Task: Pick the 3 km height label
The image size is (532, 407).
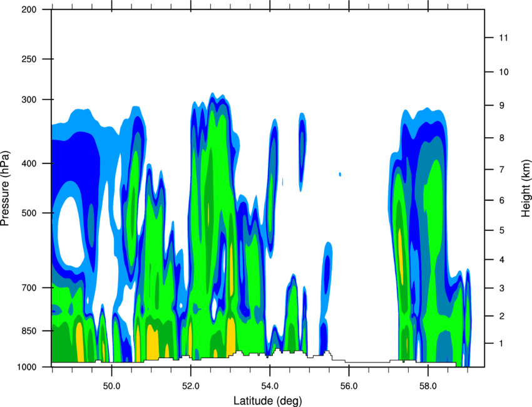Action: 502,288
